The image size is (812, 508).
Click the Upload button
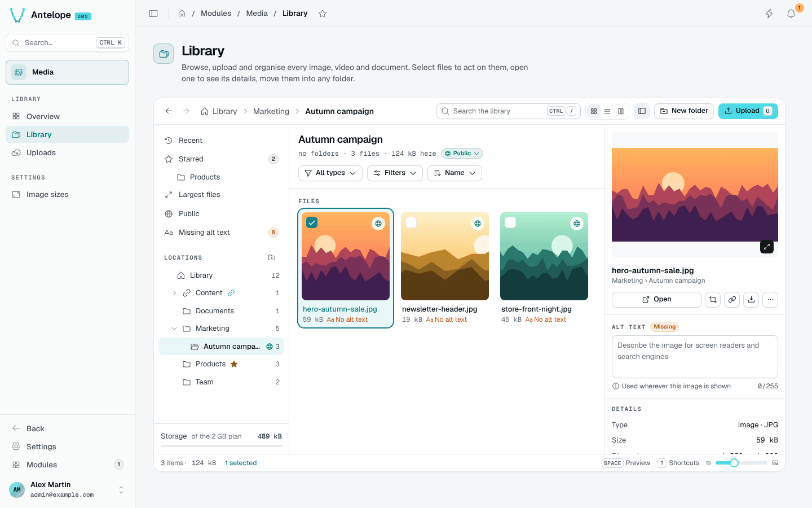(748, 111)
